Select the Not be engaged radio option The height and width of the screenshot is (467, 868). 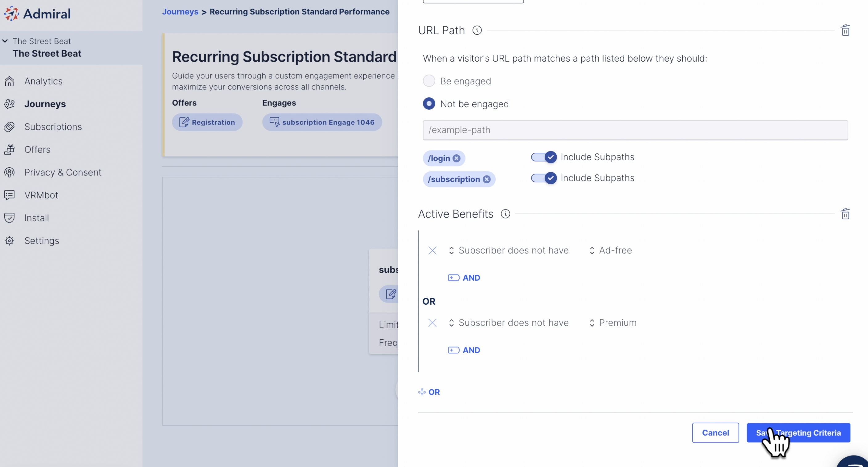click(429, 104)
